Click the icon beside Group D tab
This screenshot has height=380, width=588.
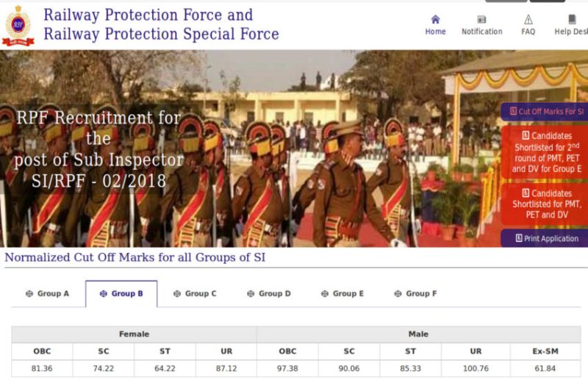tap(251, 294)
